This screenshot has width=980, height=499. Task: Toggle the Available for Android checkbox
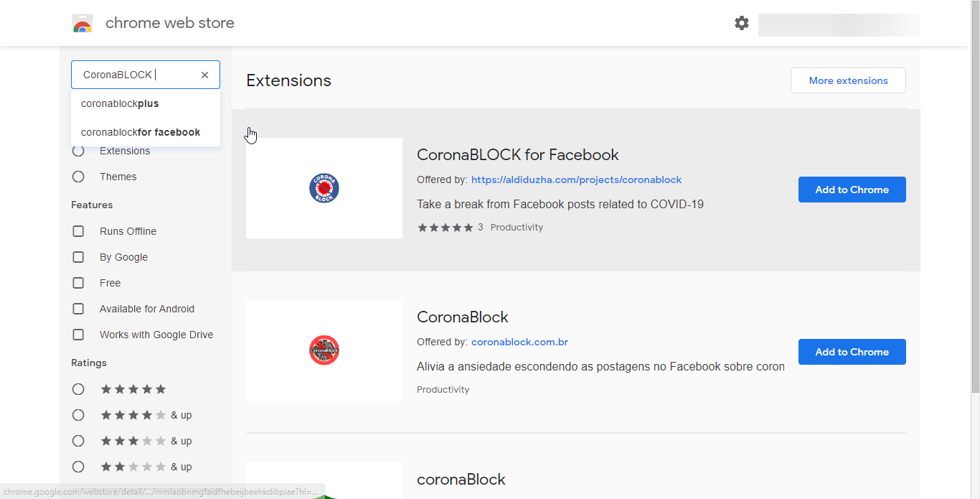78,309
